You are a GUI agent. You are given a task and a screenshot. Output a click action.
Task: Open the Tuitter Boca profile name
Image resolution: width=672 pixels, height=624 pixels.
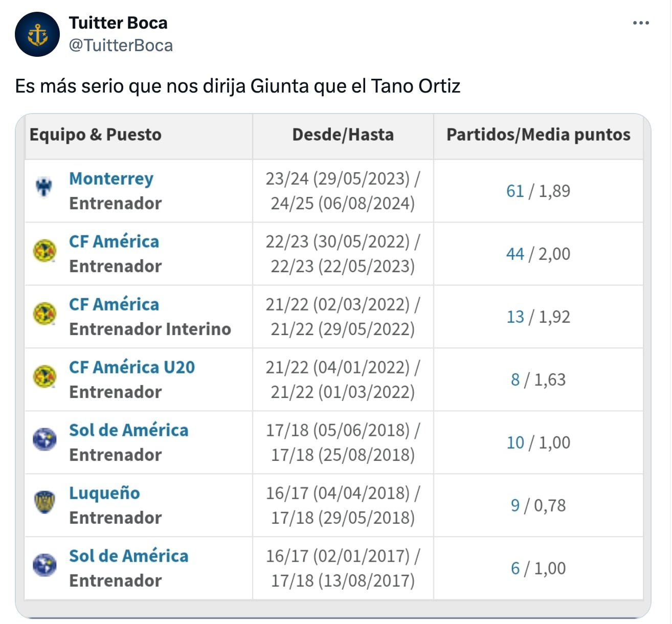118,23
